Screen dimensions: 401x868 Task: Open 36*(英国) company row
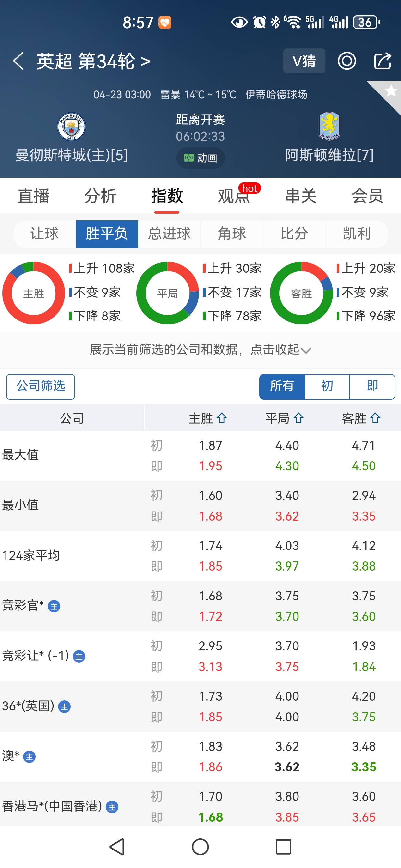(200, 706)
